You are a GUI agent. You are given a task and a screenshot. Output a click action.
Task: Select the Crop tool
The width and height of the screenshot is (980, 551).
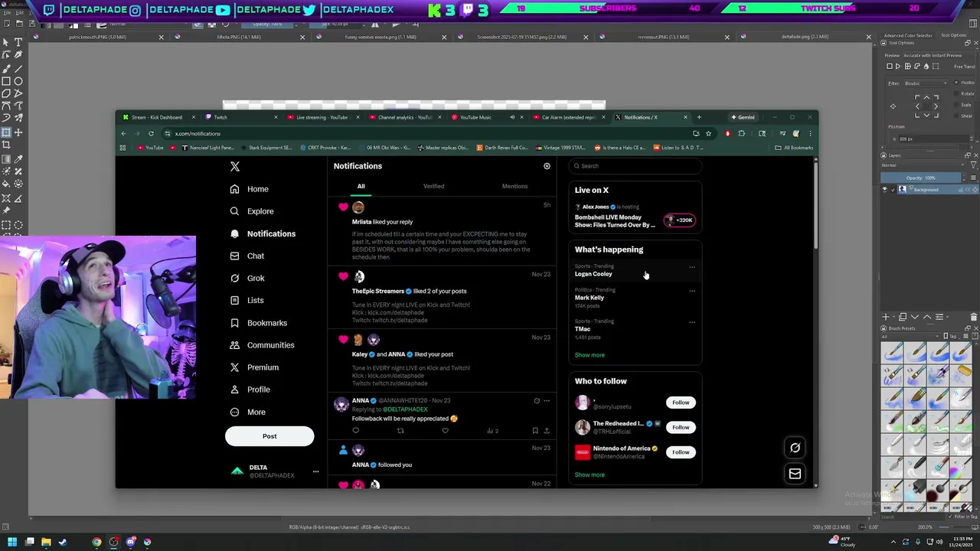pos(6,145)
